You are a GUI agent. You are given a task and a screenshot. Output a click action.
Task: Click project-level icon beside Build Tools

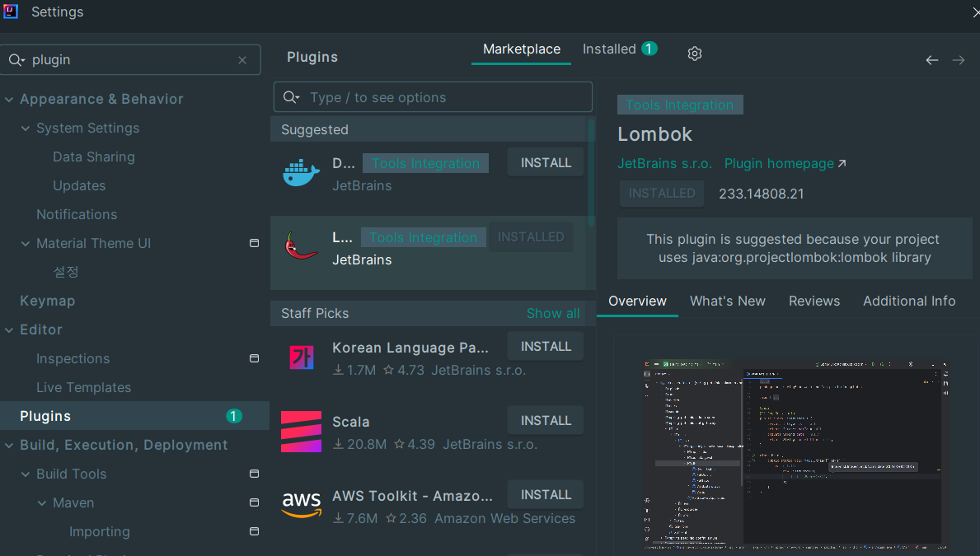[x=255, y=474]
